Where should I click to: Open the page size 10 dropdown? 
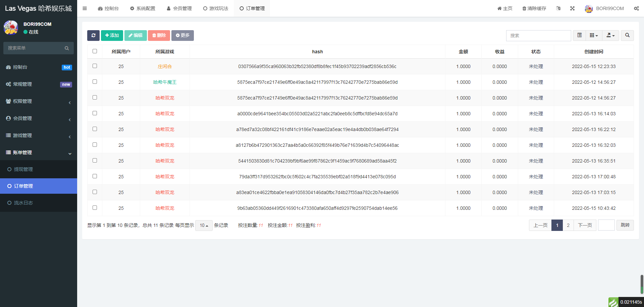(204, 226)
